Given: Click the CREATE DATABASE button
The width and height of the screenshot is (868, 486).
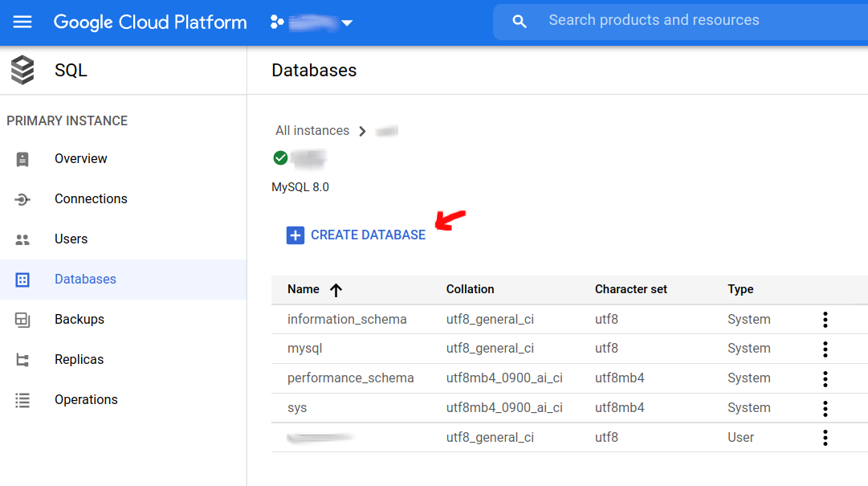Looking at the screenshot, I should tap(356, 235).
